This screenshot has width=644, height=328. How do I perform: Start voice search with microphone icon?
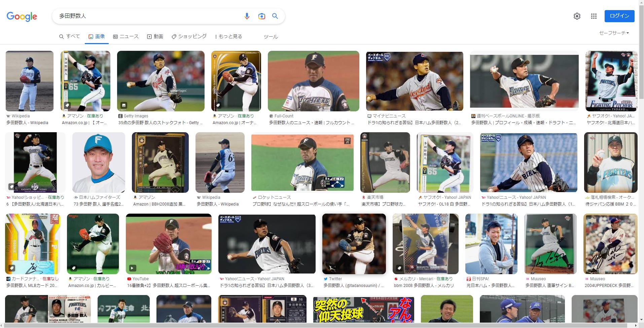coord(247,16)
